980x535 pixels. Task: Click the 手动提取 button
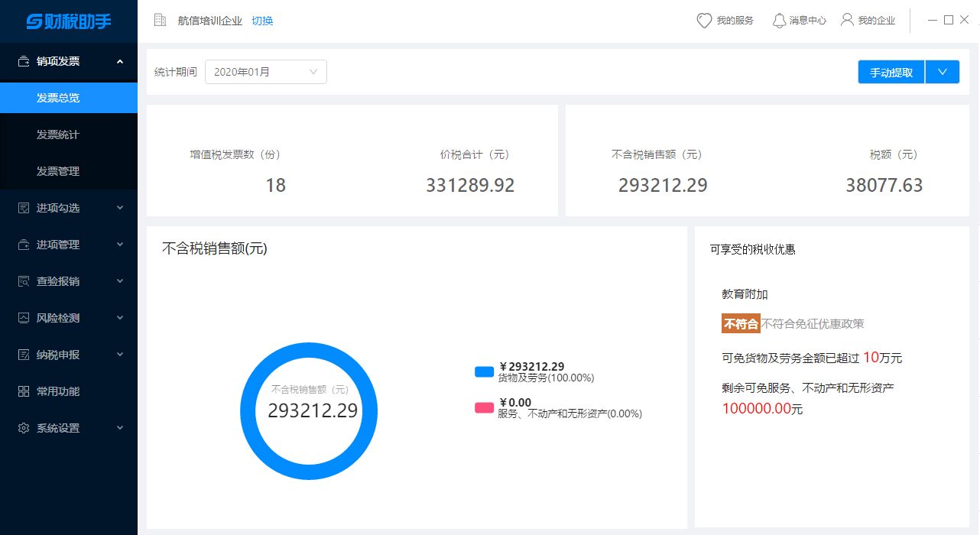click(891, 72)
